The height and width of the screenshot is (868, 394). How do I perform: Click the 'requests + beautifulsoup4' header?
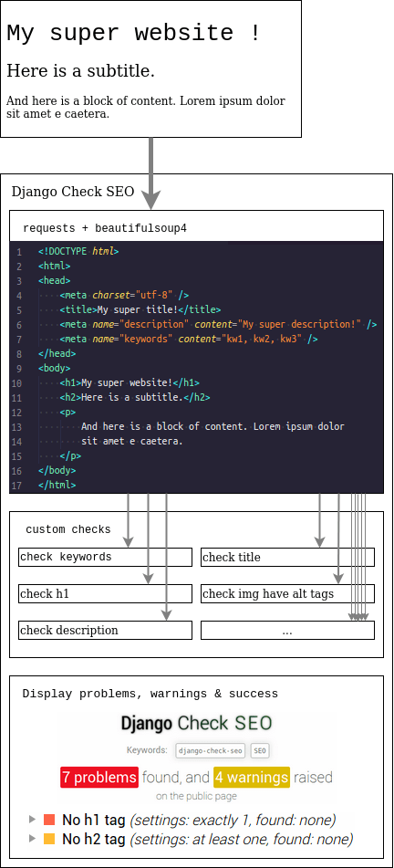pyautogui.click(x=105, y=227)
